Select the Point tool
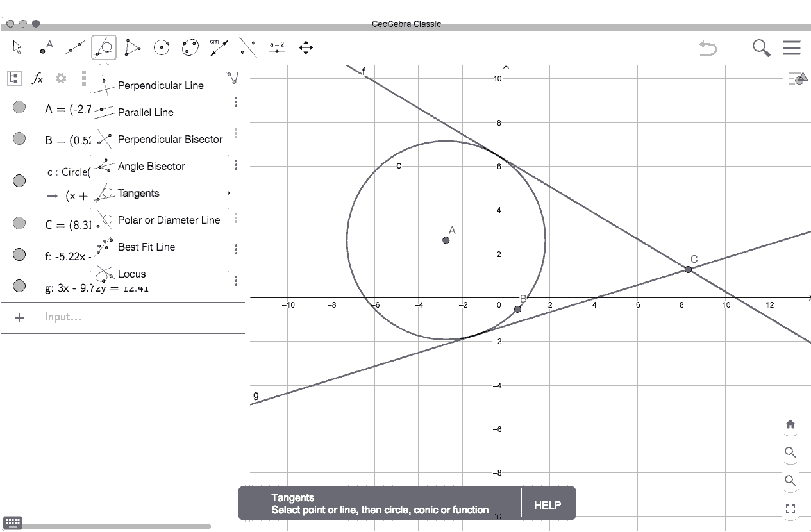Image resolution: width=811 pixels, height=532 pixels. coord(46,47)
